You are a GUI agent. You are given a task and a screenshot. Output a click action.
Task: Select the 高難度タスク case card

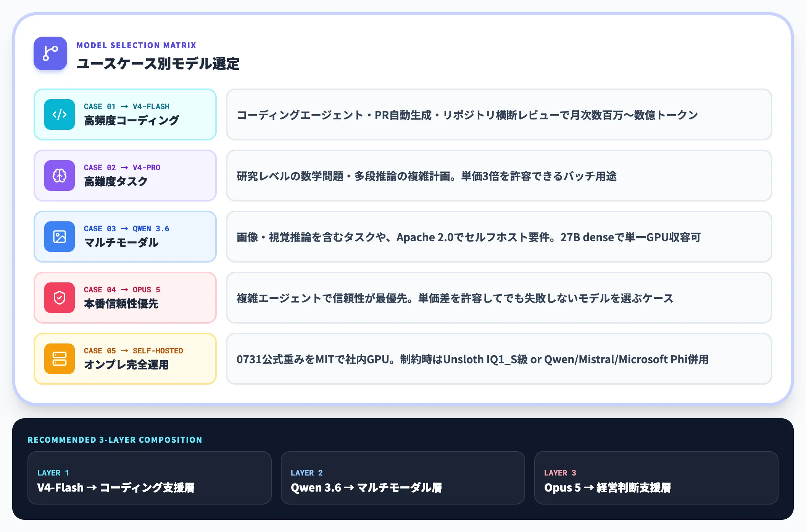point(125,176)
